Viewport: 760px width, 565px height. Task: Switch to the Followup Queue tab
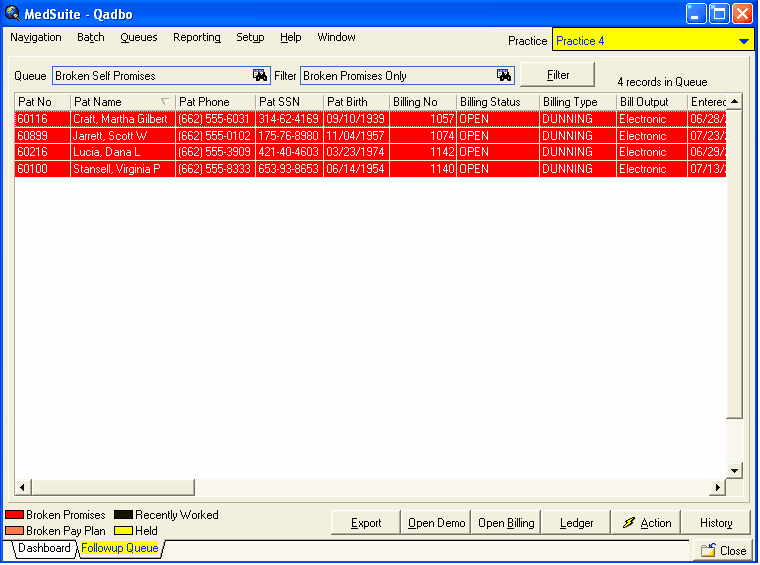[119, 548]
